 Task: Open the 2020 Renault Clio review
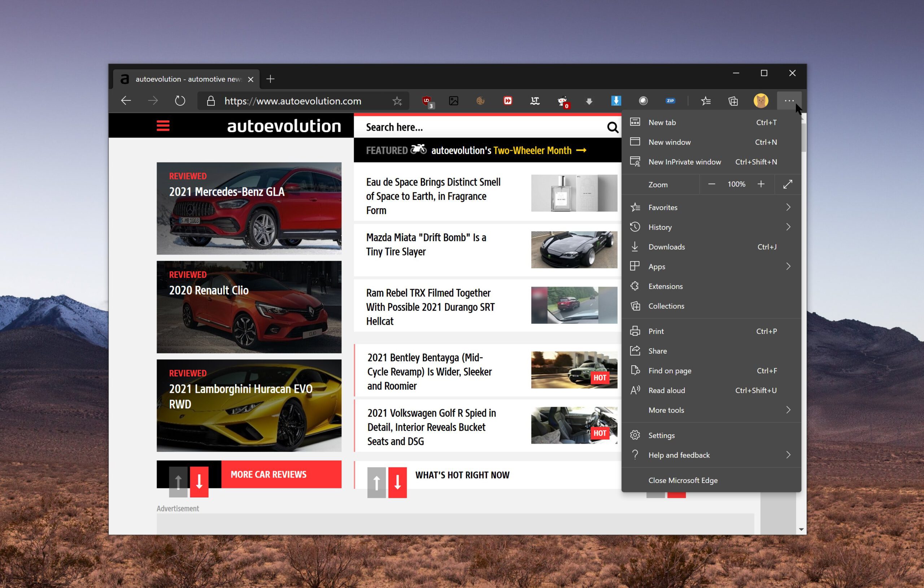249,307
